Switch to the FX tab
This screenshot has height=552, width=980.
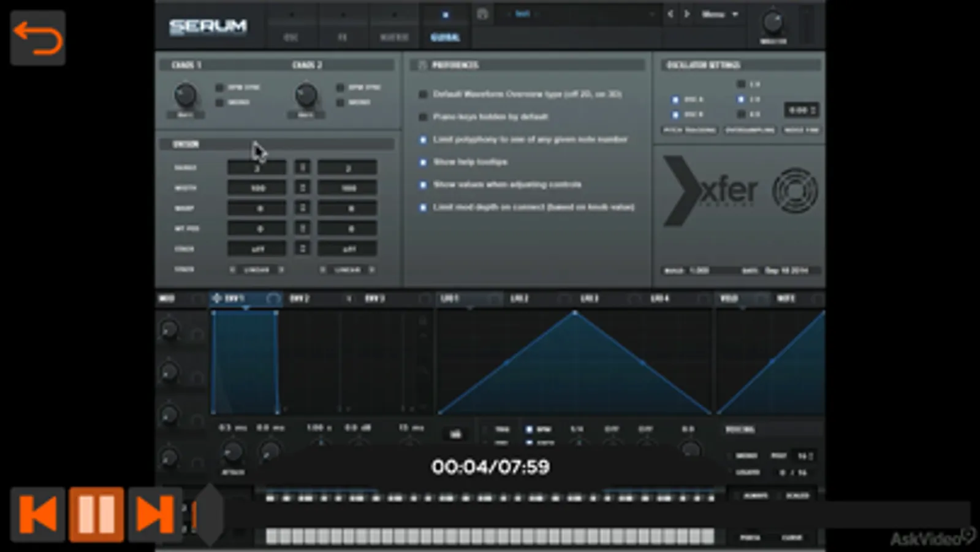(342, 26)
